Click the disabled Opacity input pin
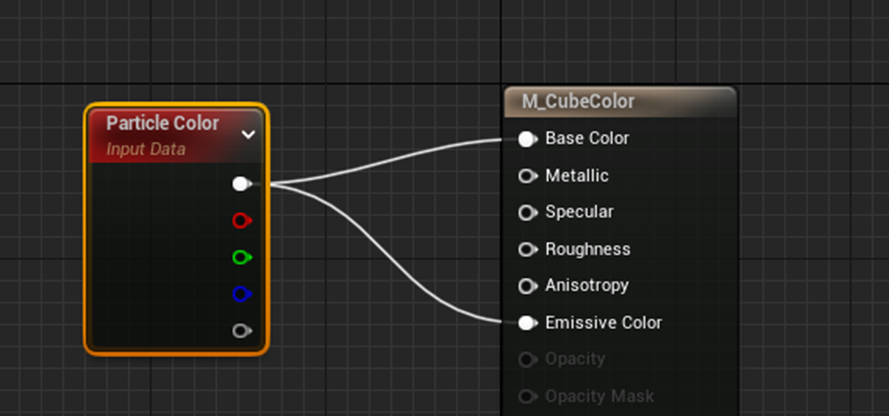 pyautogui.click(x=527, y=360)
